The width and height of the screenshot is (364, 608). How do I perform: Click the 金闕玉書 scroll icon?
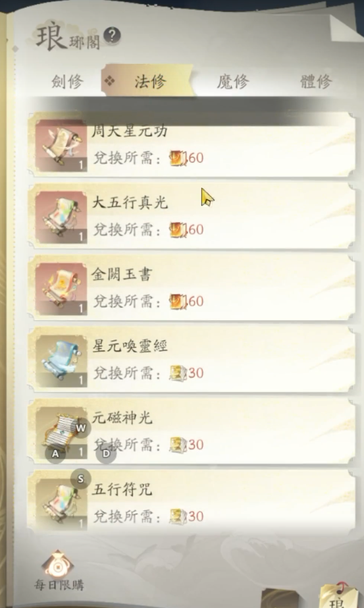point(61,289)
